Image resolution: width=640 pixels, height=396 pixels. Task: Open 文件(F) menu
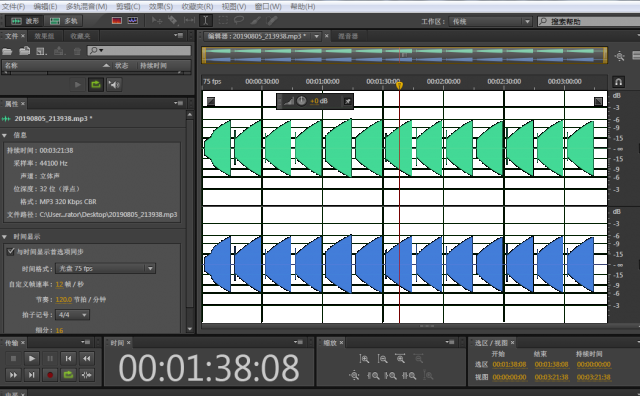click(x=13, y=7)
